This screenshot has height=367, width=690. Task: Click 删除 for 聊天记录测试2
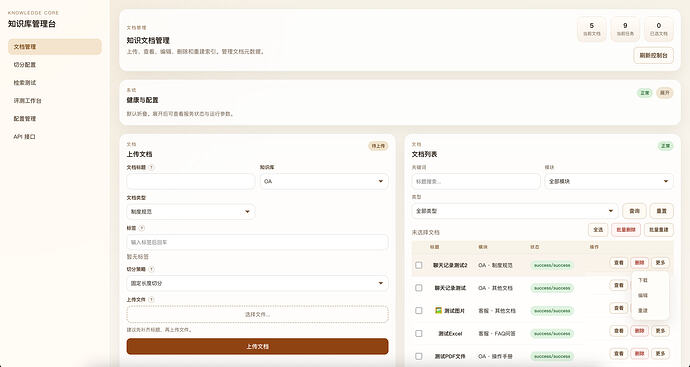point(639,263)
